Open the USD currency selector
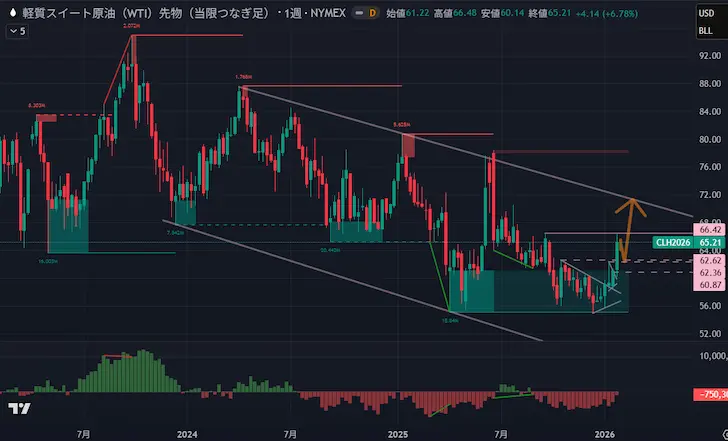This screenshot has width=728, height=441. point(706,13)
